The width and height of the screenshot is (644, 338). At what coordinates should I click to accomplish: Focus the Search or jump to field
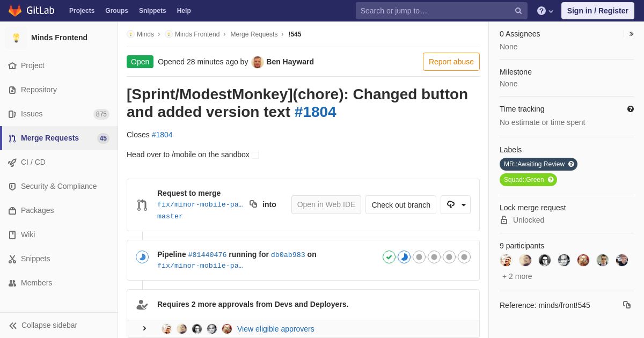coord(441,11)
